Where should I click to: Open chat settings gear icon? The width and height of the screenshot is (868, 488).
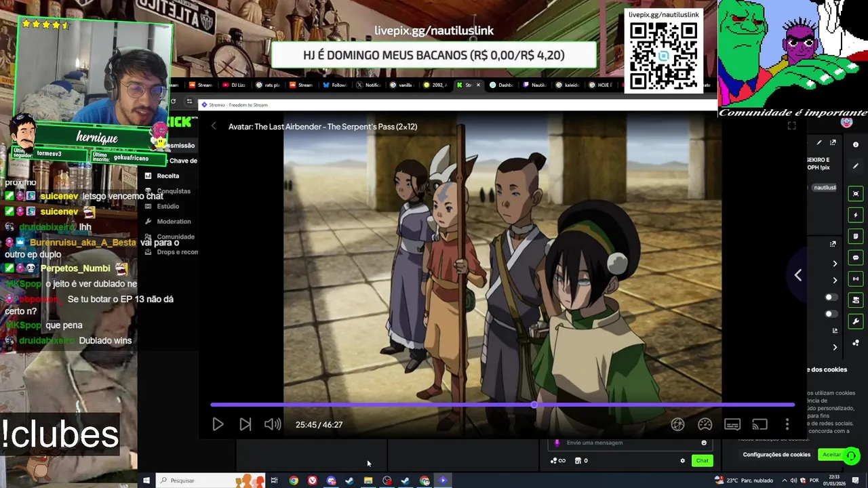(683, 461)
